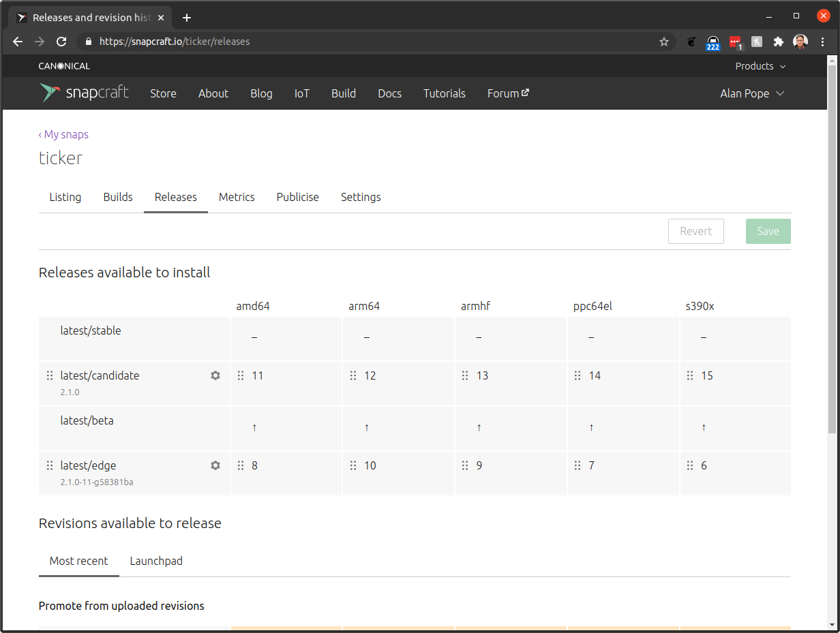Viewport: 840px width, 633px height.
Task: Click the latest/stable channel label
Action: point(91,330)
